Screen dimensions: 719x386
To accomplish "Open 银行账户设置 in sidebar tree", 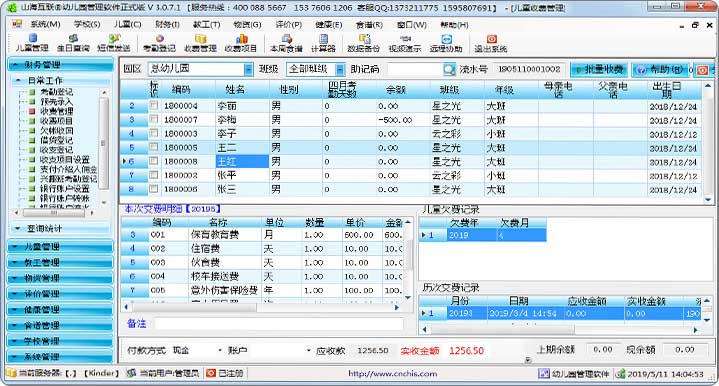I will click(64, 188).
